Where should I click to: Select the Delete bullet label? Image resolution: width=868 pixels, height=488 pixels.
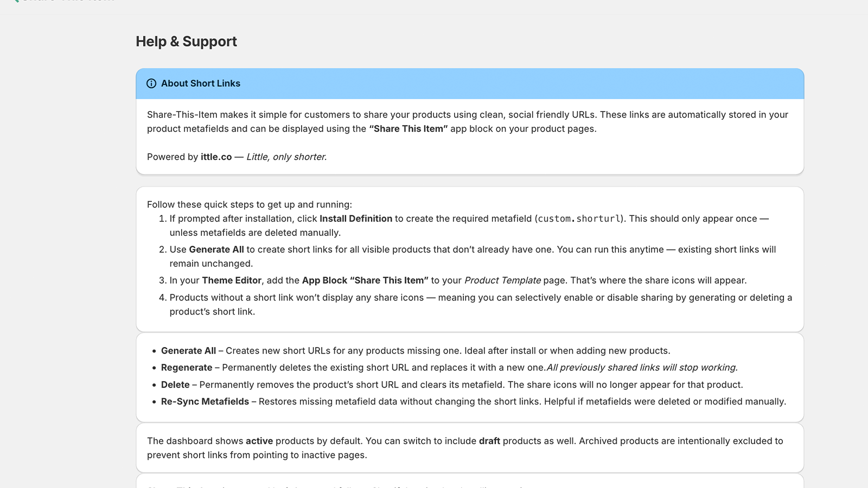point(175,385)
